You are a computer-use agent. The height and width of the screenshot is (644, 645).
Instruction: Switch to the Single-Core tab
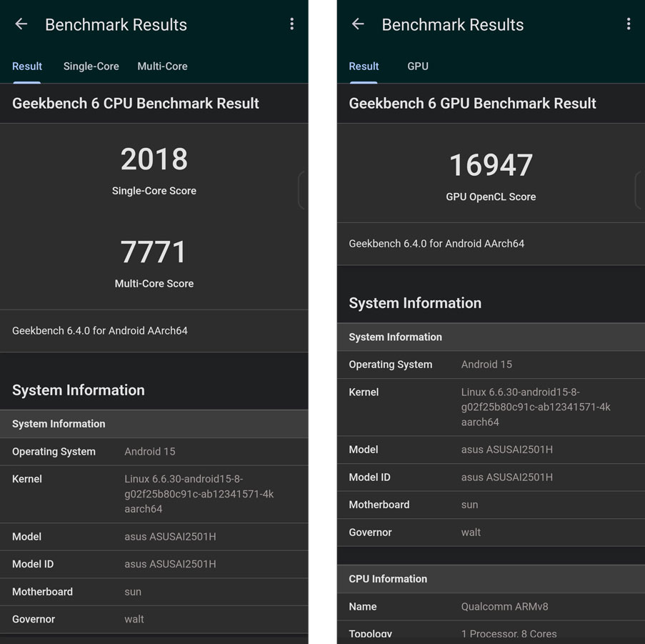91,66
